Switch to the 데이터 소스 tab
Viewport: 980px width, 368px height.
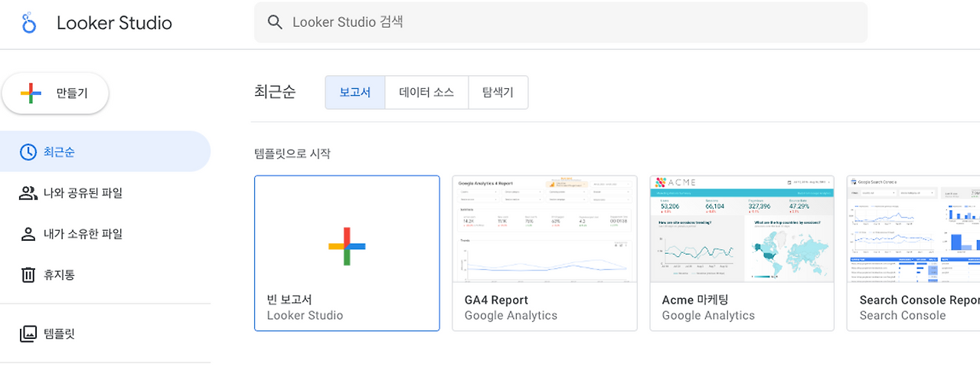pos(426,93)
